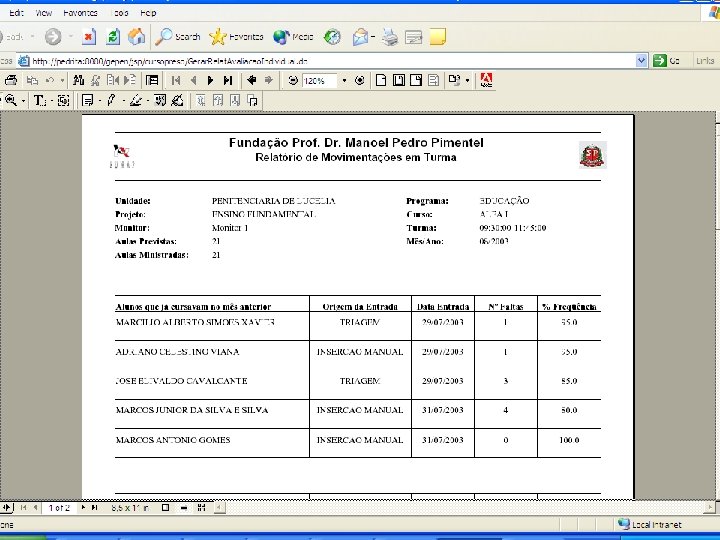Screen dimensions: 720x540
Task: Select Actual Size page view icon
Action: pos(381,80)
